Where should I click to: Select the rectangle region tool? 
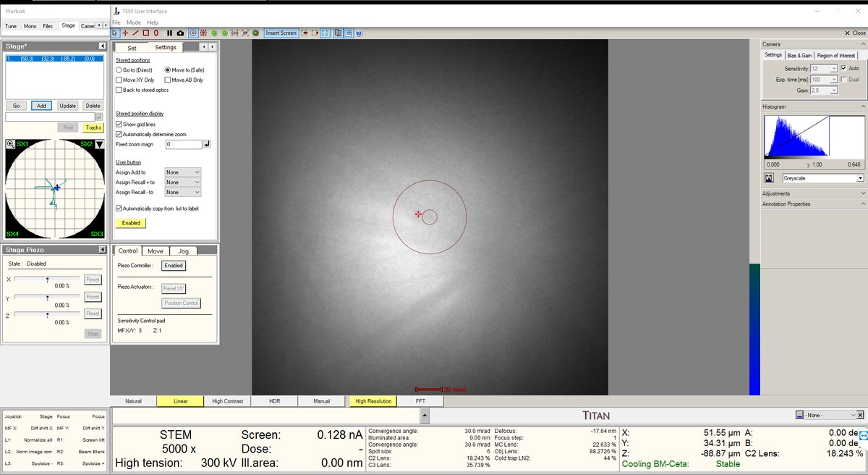pos(145,33)
